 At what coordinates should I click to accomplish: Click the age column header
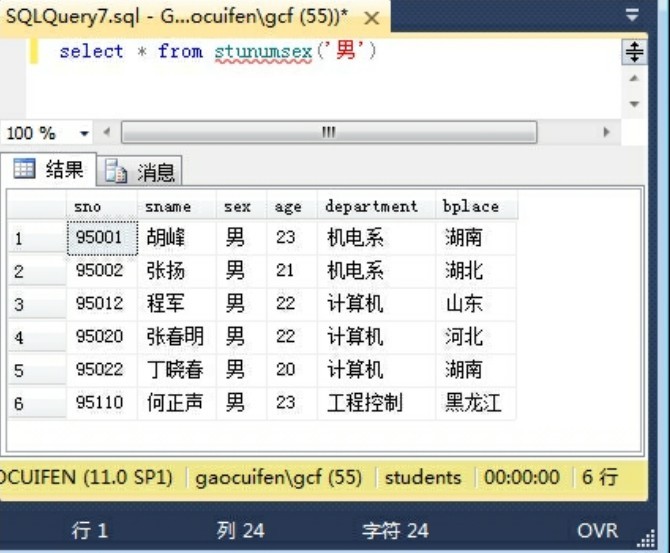click(292, 206)
